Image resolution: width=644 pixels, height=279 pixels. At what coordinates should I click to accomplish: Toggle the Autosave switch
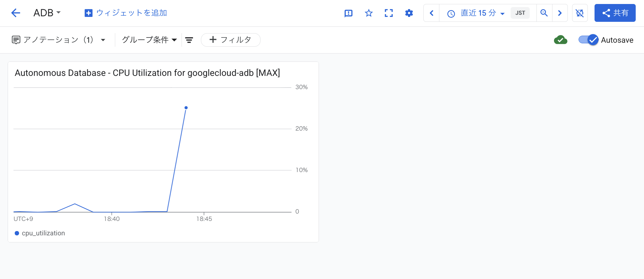tap(588, 40)
